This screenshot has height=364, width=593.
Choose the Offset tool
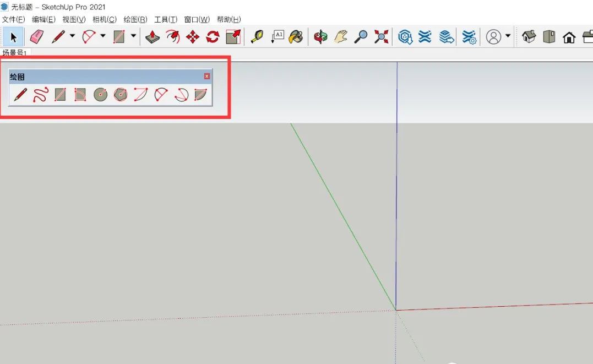coord(173,37)
